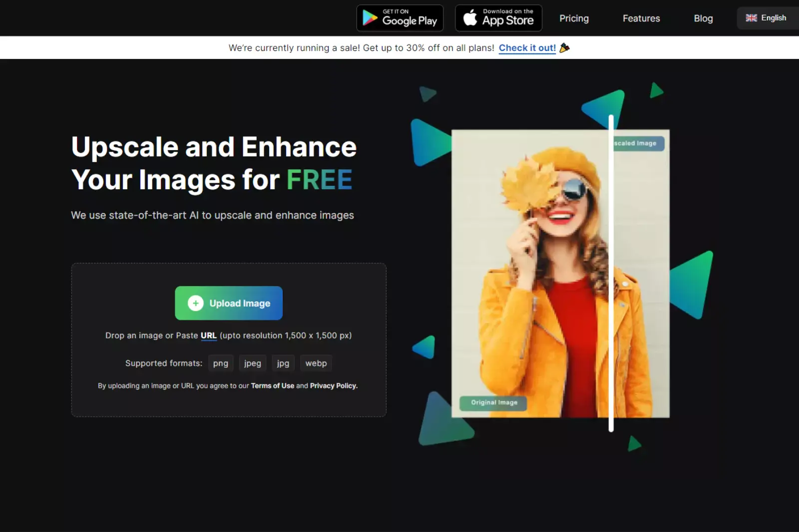The height and width of the screenshot is (532, 799).
Task: Click the party popper emoji in the banner
Action: tap(565, 47)
